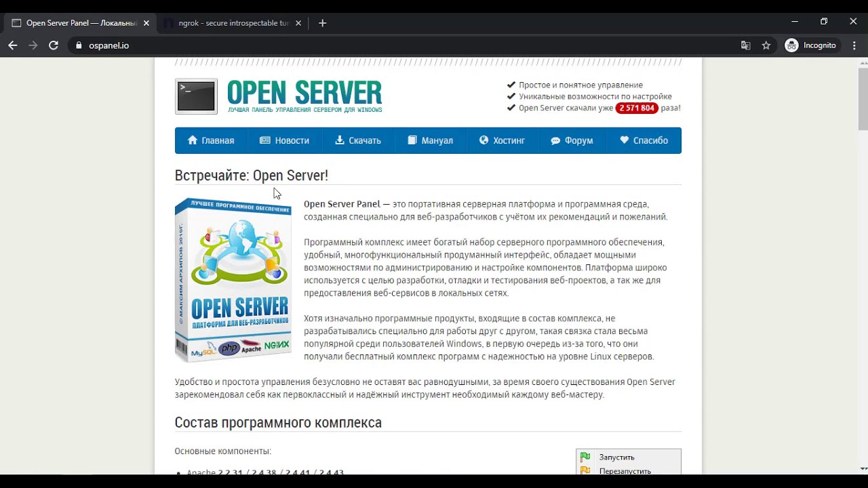Switch to the ngrok tab
This screenshot has width=868, height=488.
pos(233,23)
